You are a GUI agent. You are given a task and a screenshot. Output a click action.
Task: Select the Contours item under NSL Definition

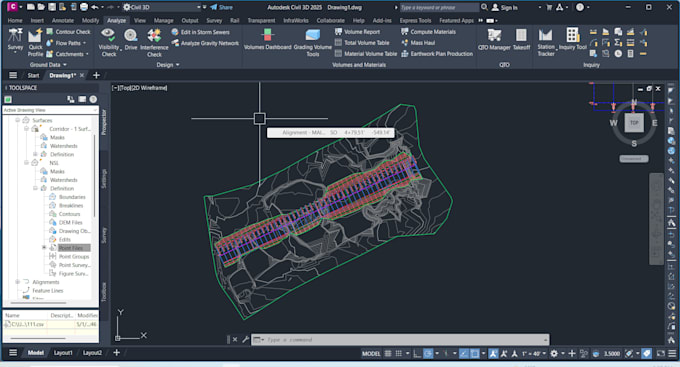(x=69, y=214)
